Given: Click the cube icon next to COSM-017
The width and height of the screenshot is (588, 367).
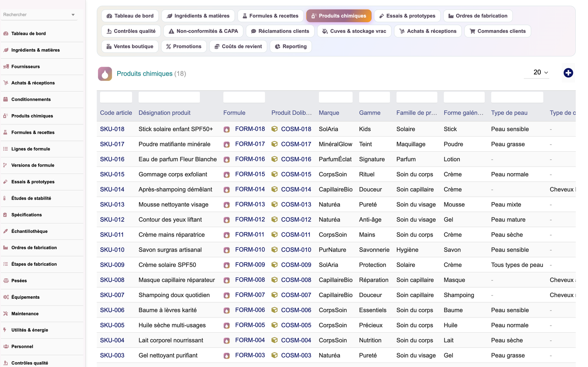Looking at the screenshot, I should pyautogui.click(x=275, y=144).
